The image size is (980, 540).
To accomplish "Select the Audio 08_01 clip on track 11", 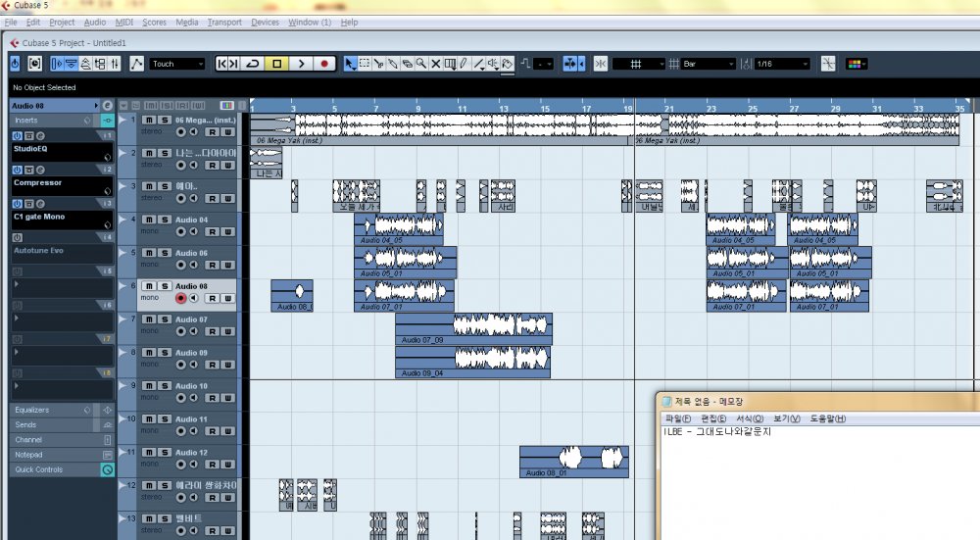I will (x=573, y=462).
